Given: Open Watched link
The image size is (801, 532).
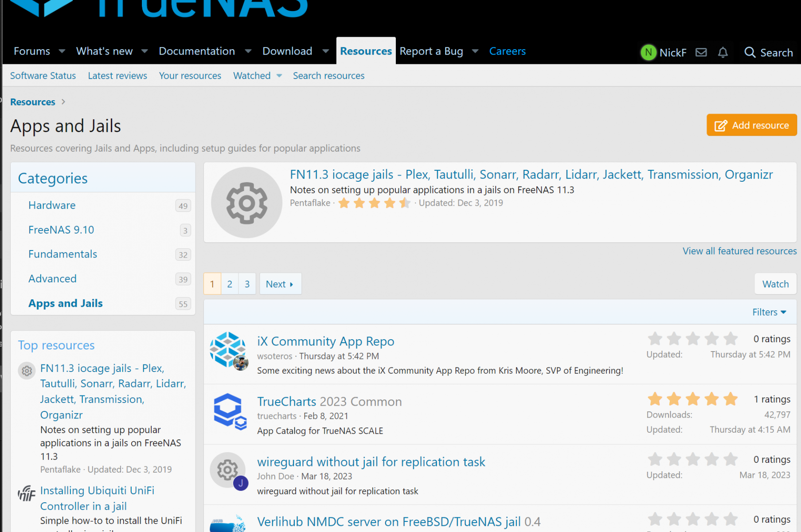Looking at the screenshot, I should (252, 76).
